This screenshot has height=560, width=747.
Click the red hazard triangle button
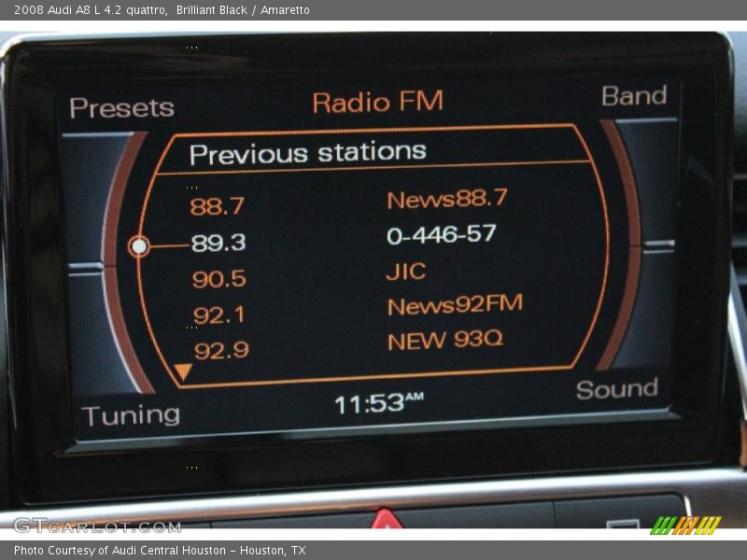tap(387, 519)
